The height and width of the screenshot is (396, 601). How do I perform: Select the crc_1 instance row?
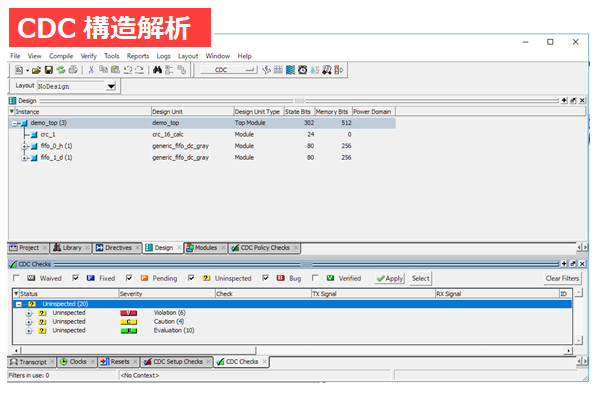click(x=202, y=135)
